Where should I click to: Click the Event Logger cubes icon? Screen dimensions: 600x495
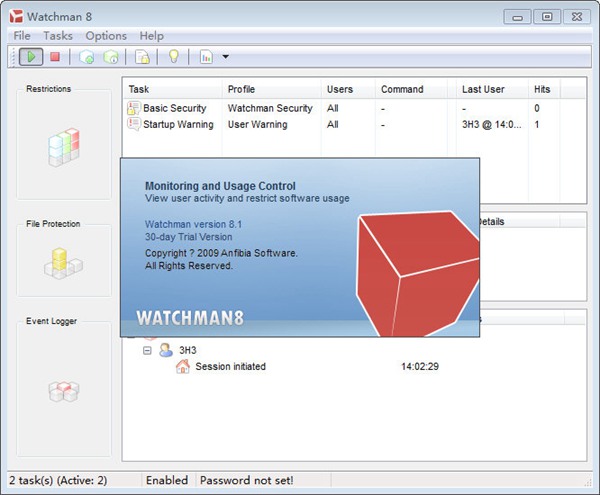[x=64, y=391]
